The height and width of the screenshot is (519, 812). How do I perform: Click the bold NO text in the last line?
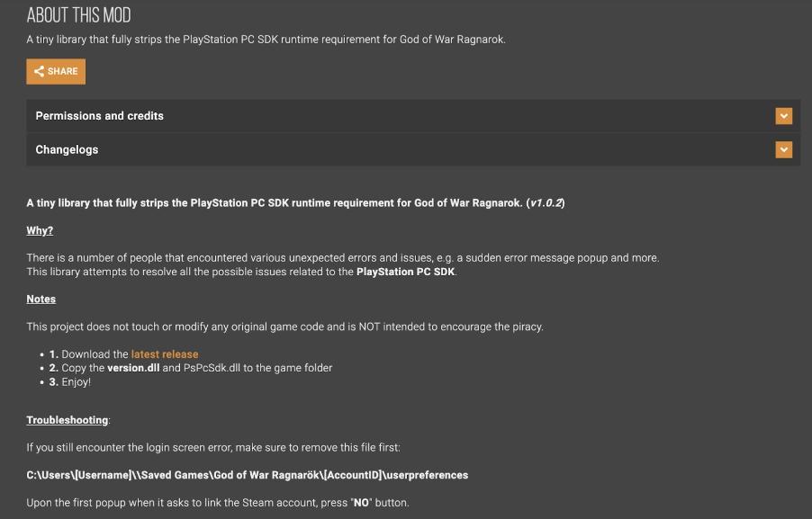pyautogui.click(x=362, y=503)
